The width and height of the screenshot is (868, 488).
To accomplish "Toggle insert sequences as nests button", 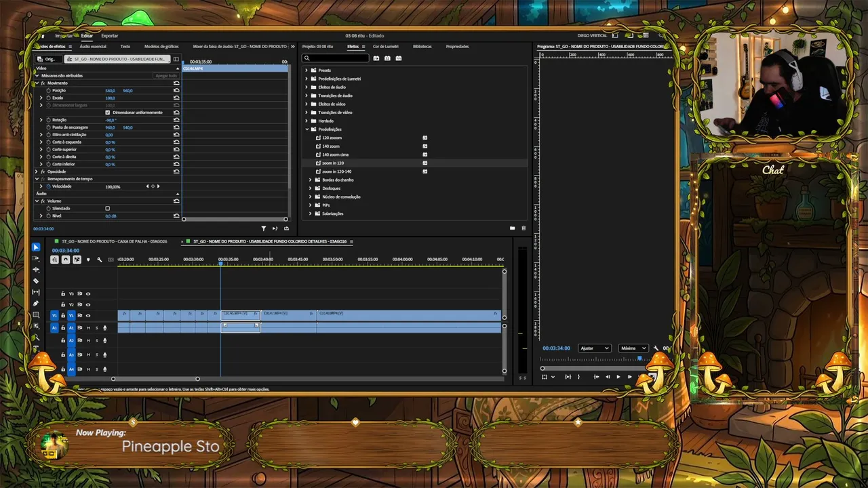I will click(x=55, y=260).
